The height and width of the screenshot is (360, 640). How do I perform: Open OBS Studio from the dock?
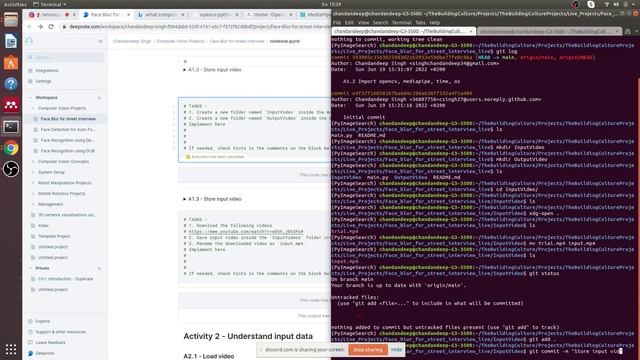point(11,169)
